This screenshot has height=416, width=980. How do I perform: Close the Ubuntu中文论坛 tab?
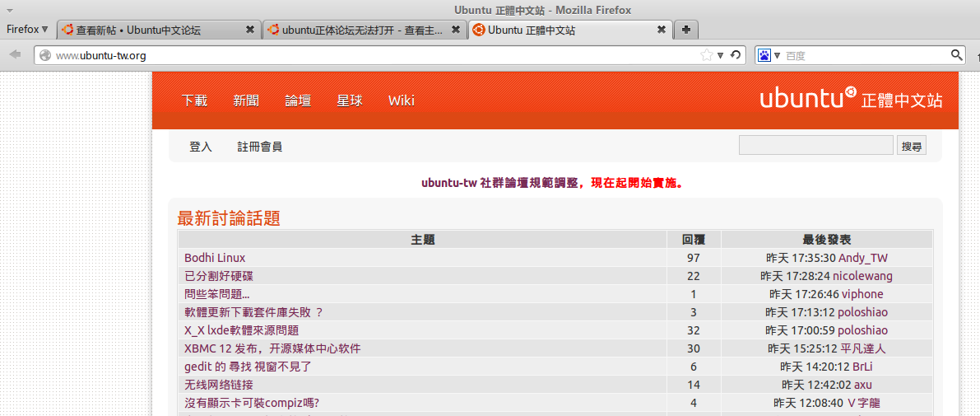point(250,30)
